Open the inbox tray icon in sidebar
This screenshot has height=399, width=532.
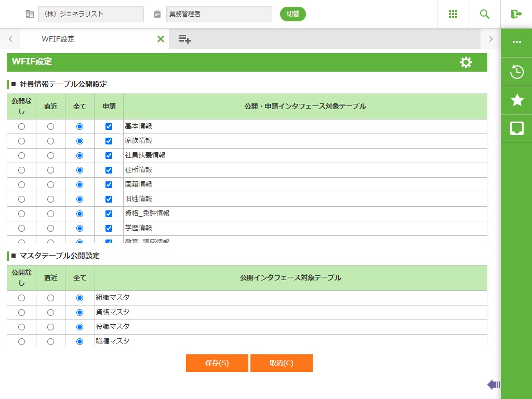(516, 128)
